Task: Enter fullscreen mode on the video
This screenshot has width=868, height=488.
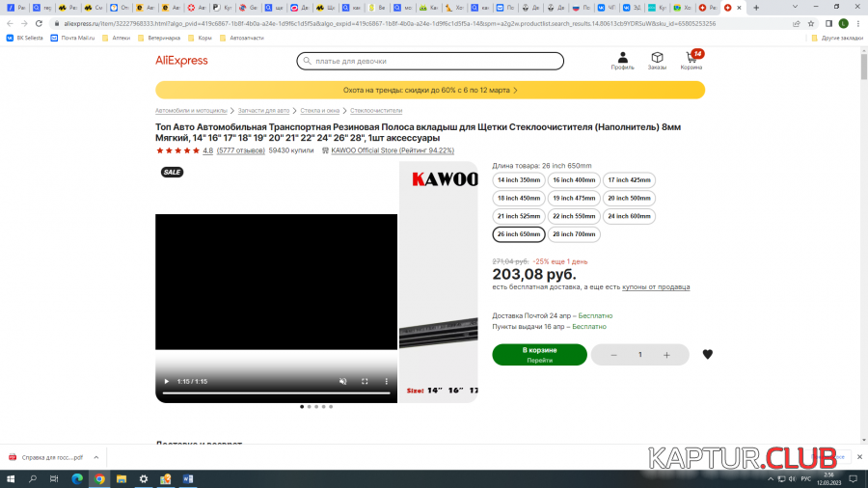Action: tap(365, 381)
